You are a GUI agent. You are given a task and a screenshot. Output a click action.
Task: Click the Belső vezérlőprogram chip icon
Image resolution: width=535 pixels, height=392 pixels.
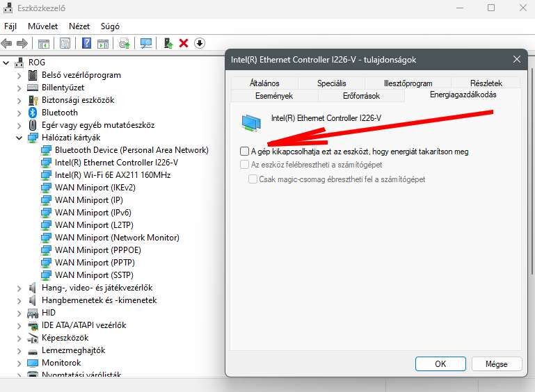coord(33,75)
